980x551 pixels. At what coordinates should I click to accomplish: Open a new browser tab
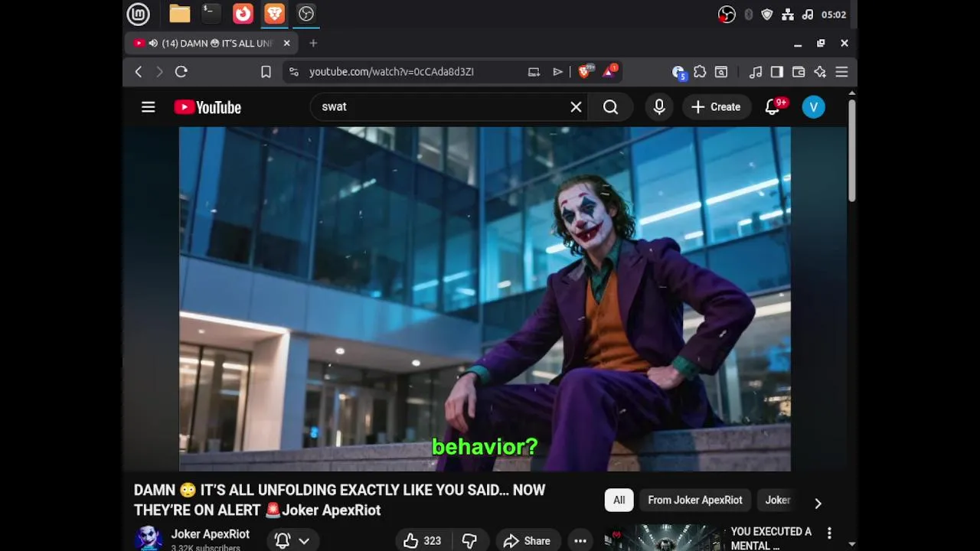click(x=313, y=44)
